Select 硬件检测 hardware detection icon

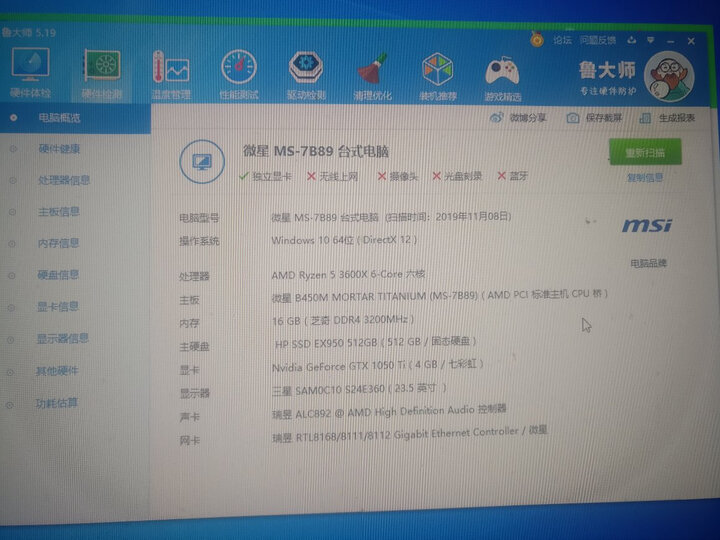[x=102, y=74]
